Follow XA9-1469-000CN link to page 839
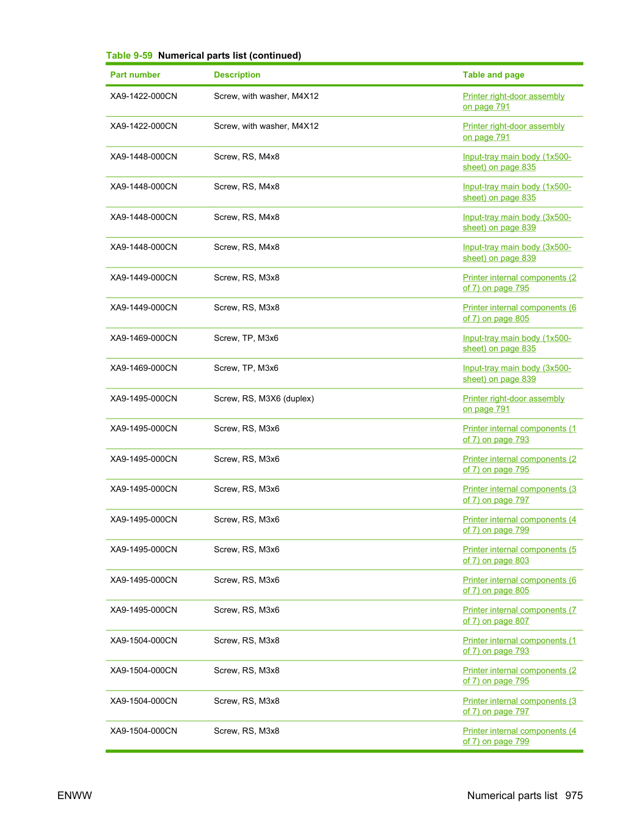 click(517, 374)
